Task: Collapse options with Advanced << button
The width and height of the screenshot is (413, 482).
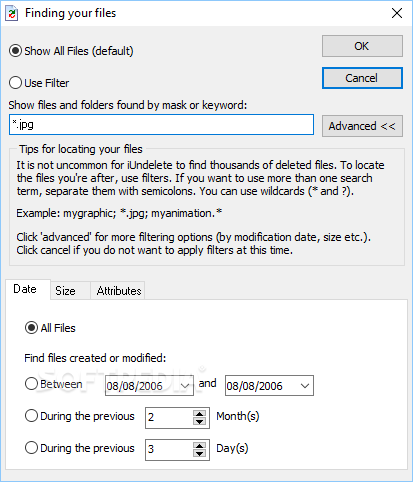Action: pyautogui.click(x=362, y=126)
